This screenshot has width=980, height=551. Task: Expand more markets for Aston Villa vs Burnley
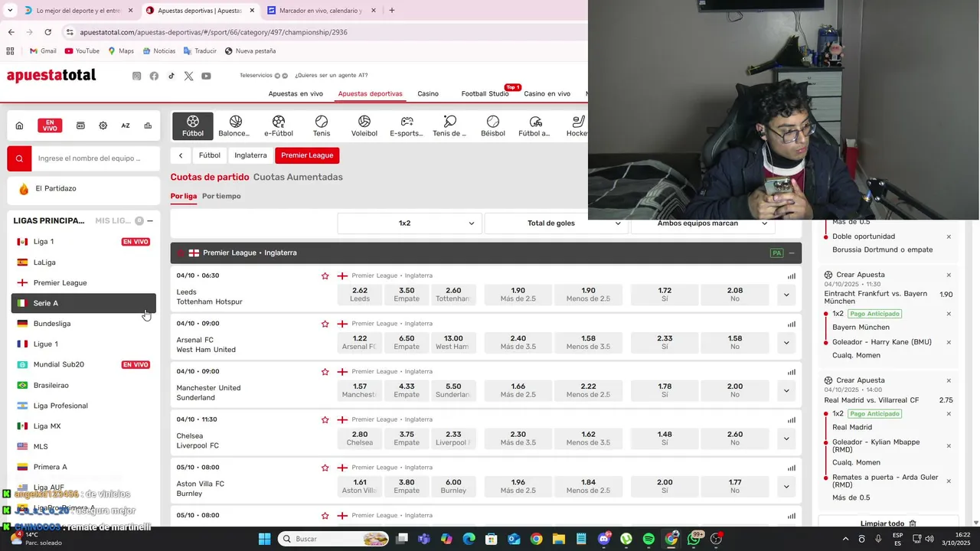[786, 487]
